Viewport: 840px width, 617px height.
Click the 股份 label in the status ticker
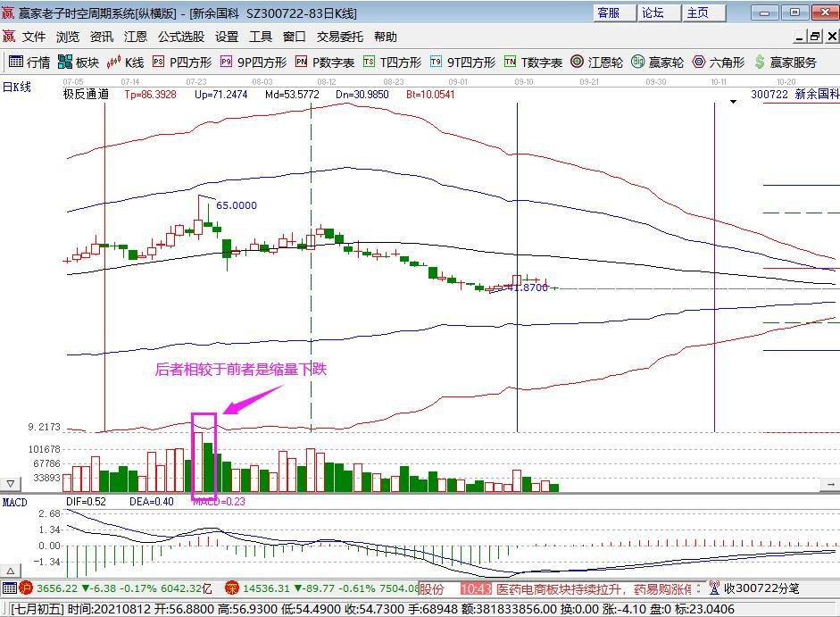coord(432,589)
